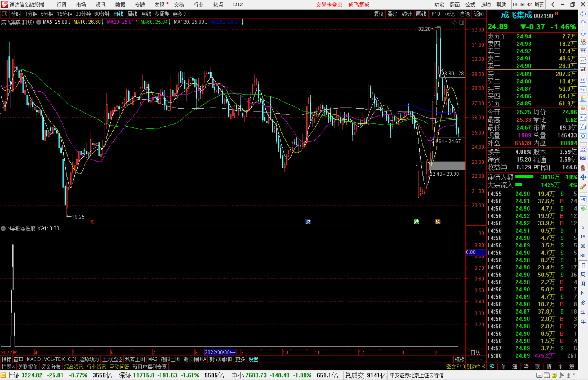The height and width of the screenshot is (380, 588).
Task: Toggle the panel layout icon left of 分时
Action: [x=4, y=14]
